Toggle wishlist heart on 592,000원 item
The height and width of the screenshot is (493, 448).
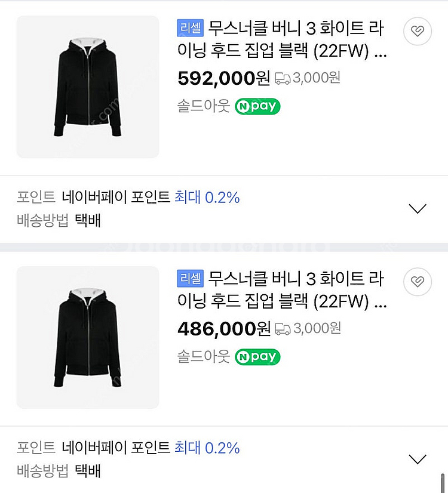click(418, 32)
